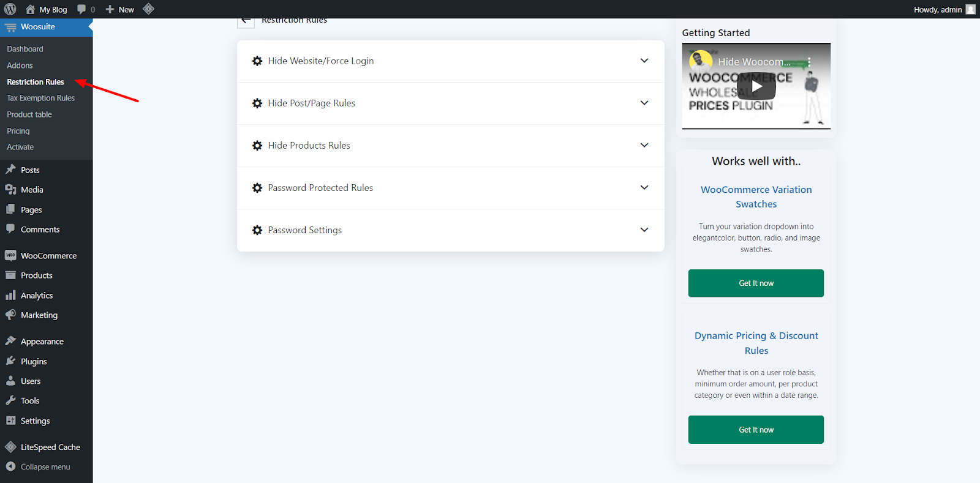Image resolution: width=980 pixels, height=483 pixels.
Task: Click the Collapse menu arrow icon
Action: pos(10,466)
